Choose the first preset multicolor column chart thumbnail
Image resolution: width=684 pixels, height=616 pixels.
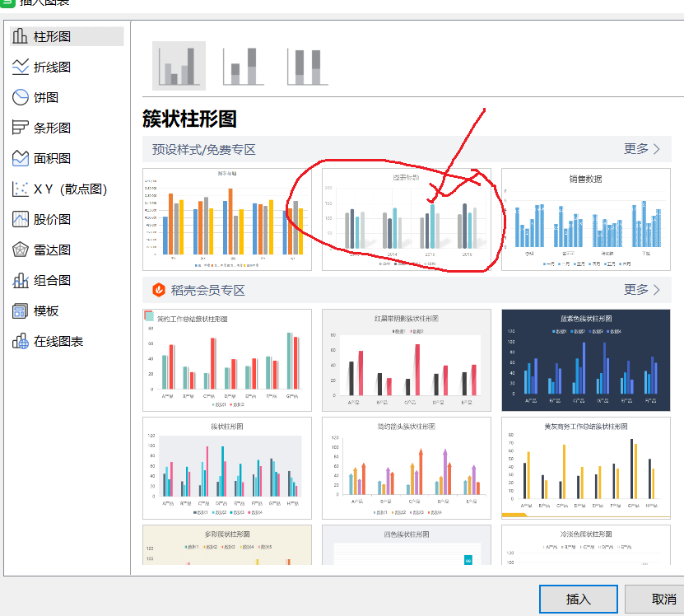coord(227,219)
